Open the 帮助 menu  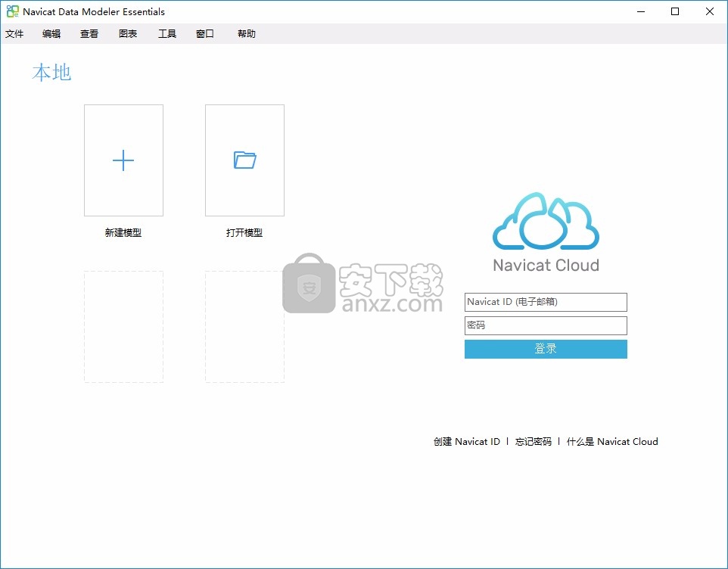(x=247, y=34)
